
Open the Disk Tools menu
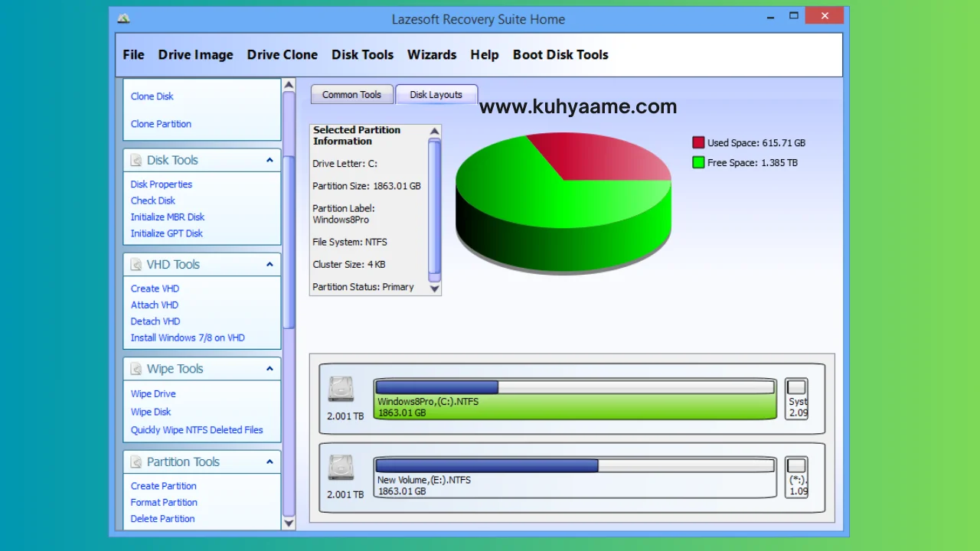coord(362,55)
